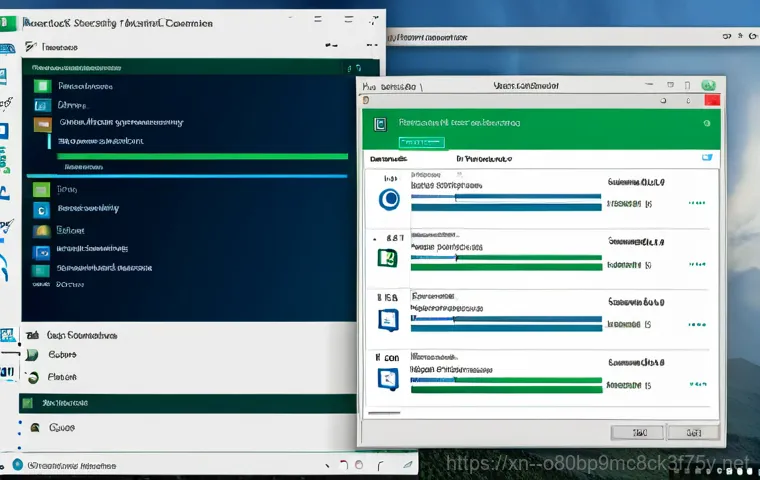This screenshot has width=760, height=480.
Task: Open the green dots menu in the 8.87 row
Action: tap(697, 264)
